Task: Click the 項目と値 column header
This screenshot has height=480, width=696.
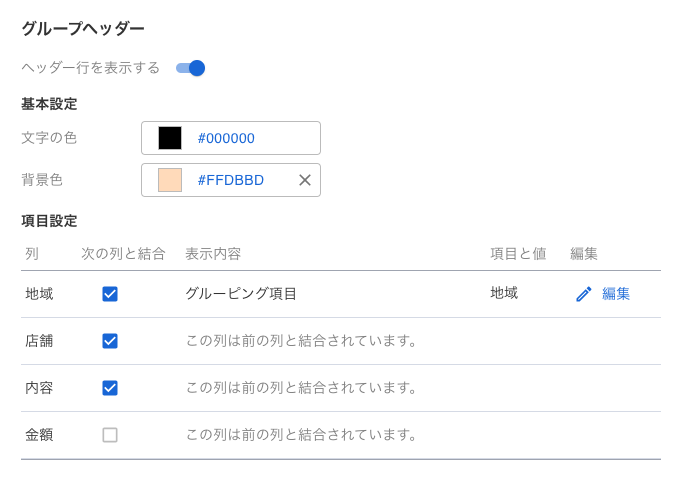Action: pyautogui.click(x=518, y=254)
